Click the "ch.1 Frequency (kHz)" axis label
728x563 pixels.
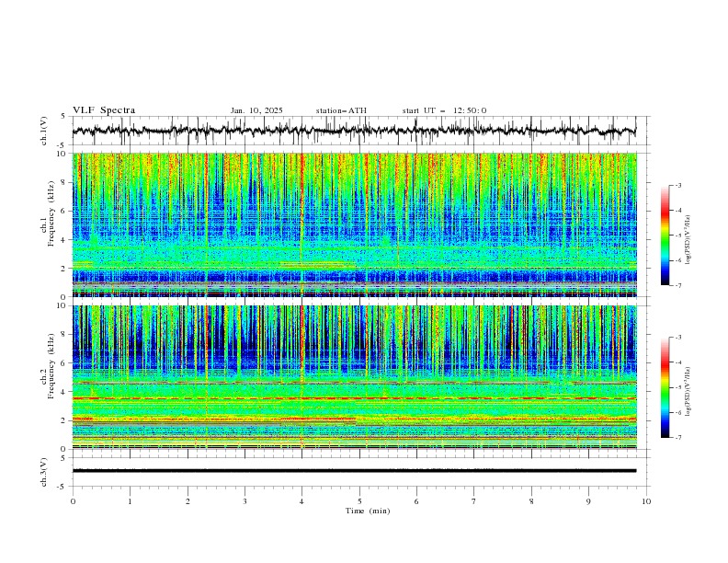[48, 213]
